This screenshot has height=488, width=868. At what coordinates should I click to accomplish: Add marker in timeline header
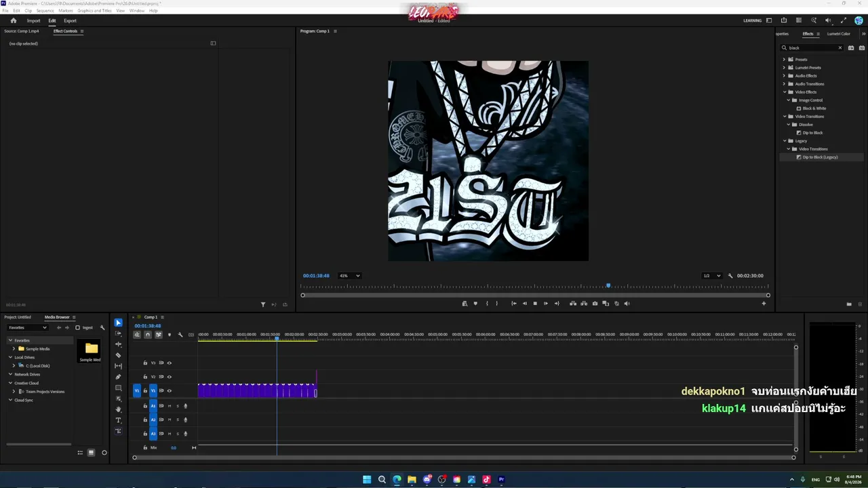click(170, 334)
